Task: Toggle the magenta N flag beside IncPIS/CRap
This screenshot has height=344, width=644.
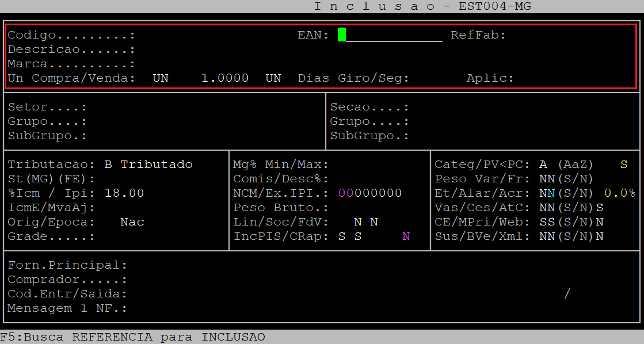Action: point(406,236)
